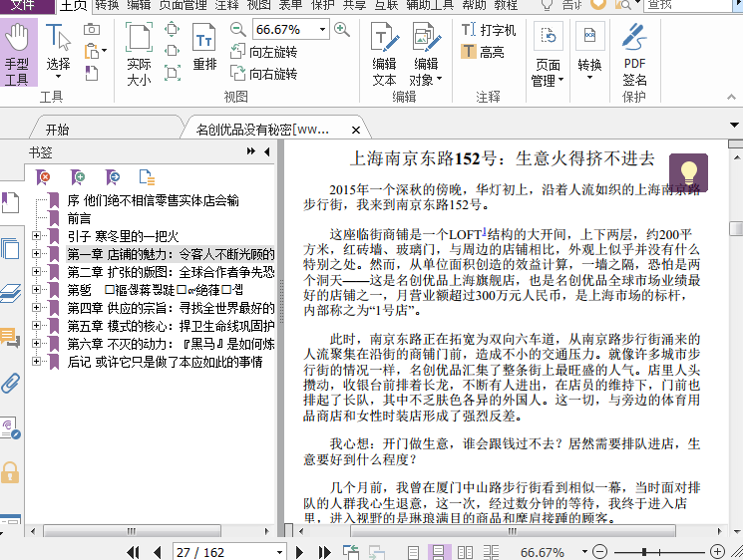This screenshot has width=743, height=560.
Task: Select the Hand tool (手型工具)
Action: (18, 53)
